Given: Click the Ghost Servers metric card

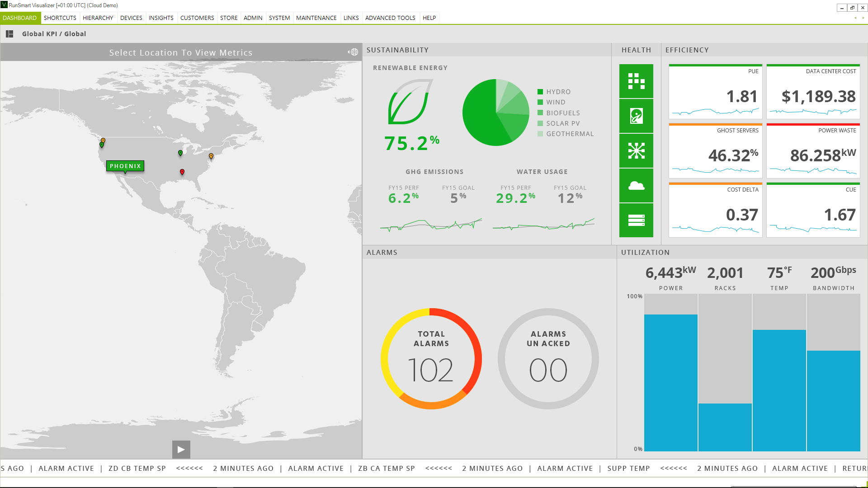Looking at the screenshot, I should pos(715,151).
